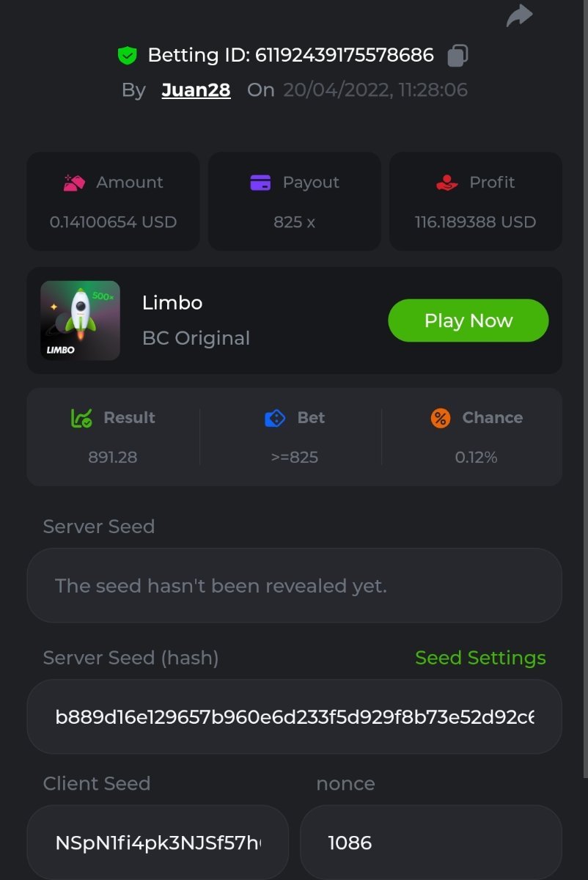The image size is (588, 880).
Task: Click the Client Seed field
Action: (158, 843)
